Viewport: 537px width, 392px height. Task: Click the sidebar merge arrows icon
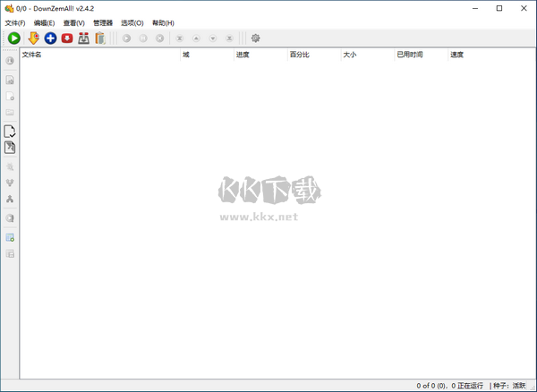pyautogui.click(x=10, y=183)
